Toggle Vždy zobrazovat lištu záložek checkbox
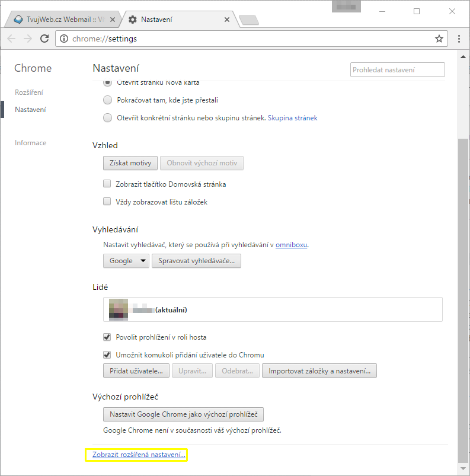 pos(107,202)
